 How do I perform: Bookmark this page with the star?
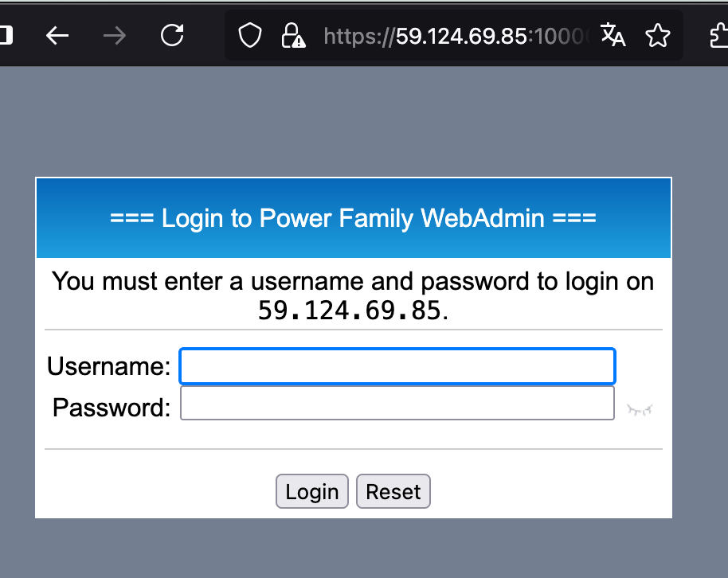click(x=658, y=35)
